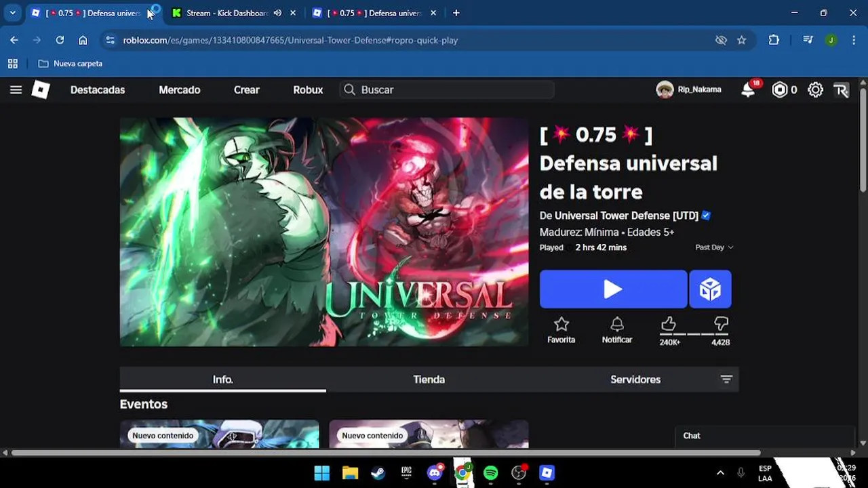Image resolution: width=868 pixels, height=488 pixels.
Task: Open Universal Tower Defense [UTD] creator link
Action: click(x=626, y=216)
